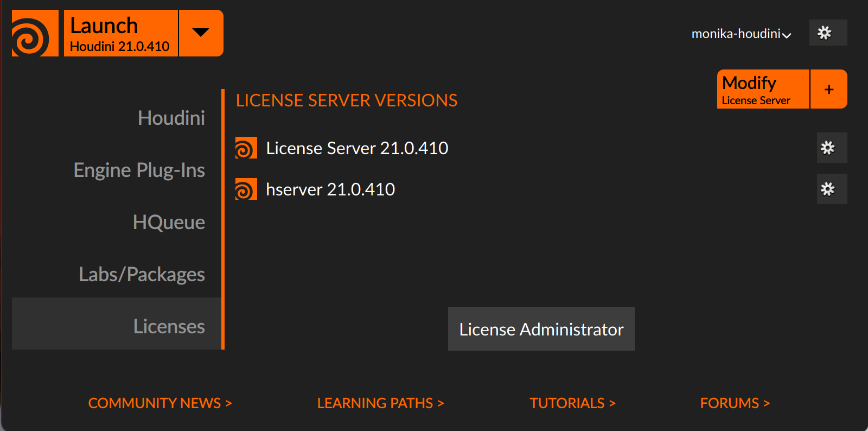Screen dimensions: 868x431
Task: Open the LEARNING PATHS link
Action: [x=381, y=403]
